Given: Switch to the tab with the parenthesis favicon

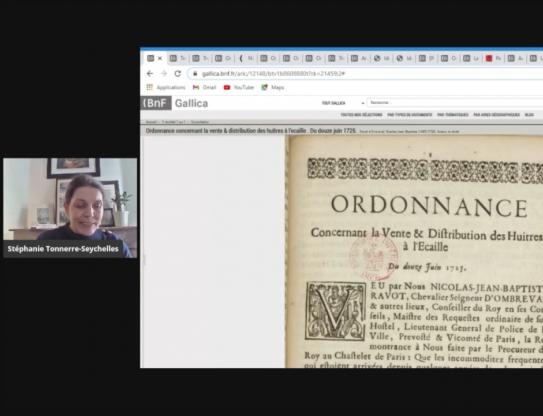Looking at the screenshot, I should point(246,59).
